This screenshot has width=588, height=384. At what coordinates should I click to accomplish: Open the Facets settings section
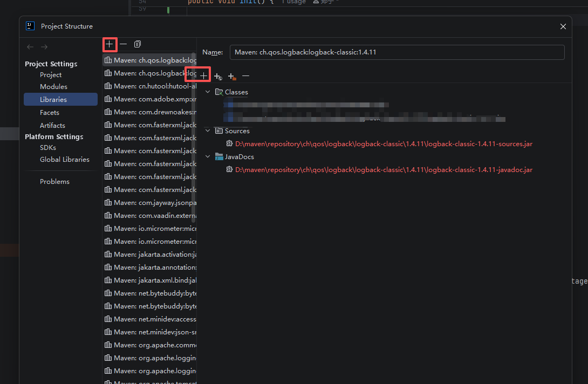(x=50, y=112)
